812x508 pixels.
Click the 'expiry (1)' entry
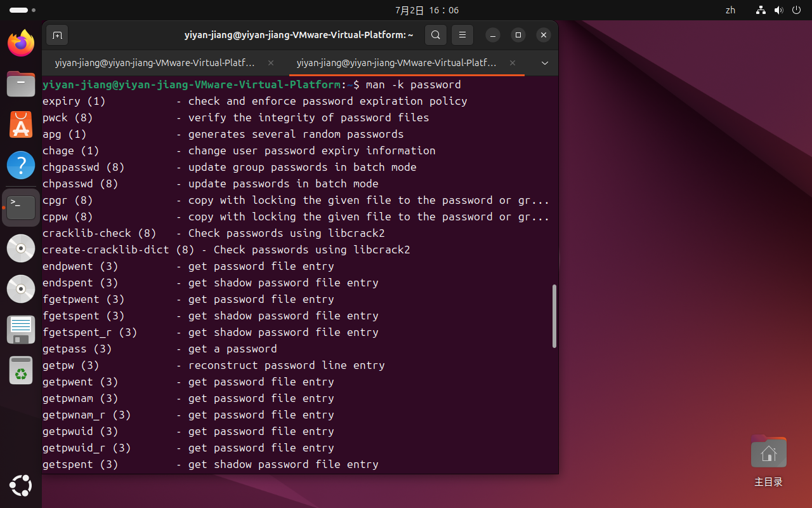[74, 101]
